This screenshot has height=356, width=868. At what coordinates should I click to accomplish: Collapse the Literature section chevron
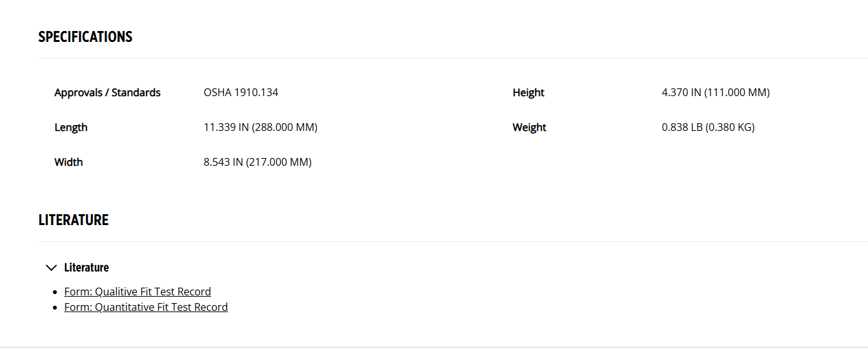(52, 268)
